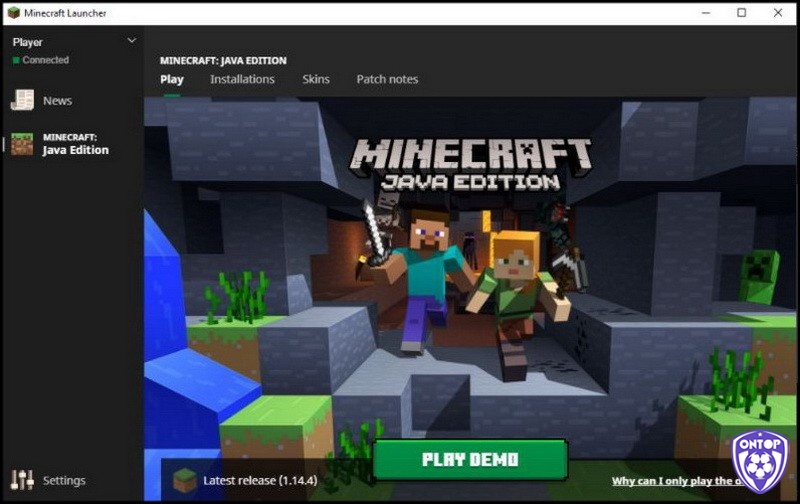Click the Minecraft Launcher title bar icon
The image size is (800, 504).
click(14, 13)
